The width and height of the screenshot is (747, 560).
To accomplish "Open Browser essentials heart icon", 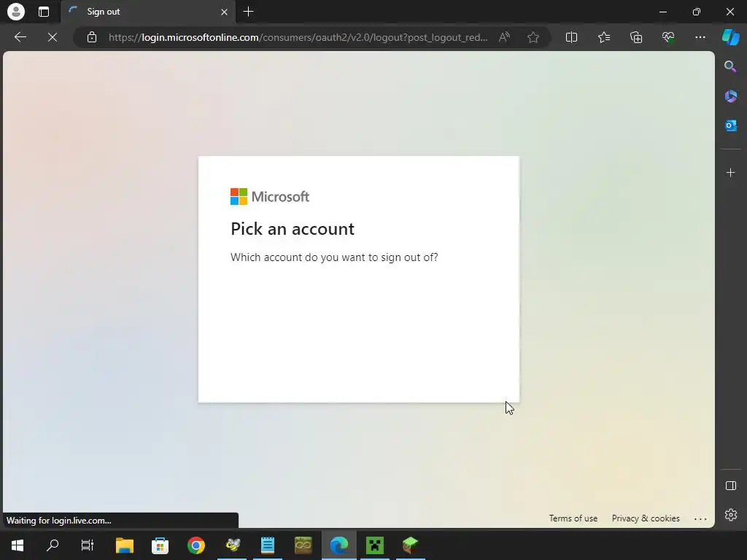I will 668,37.
